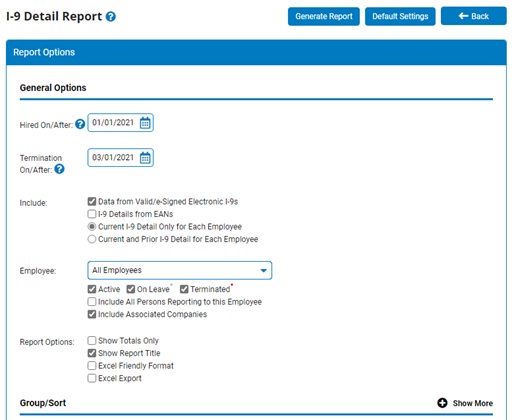Screen dimensions: 514x420
Task: Uncheck the On Leave checkbox
Action: [131, 289]
